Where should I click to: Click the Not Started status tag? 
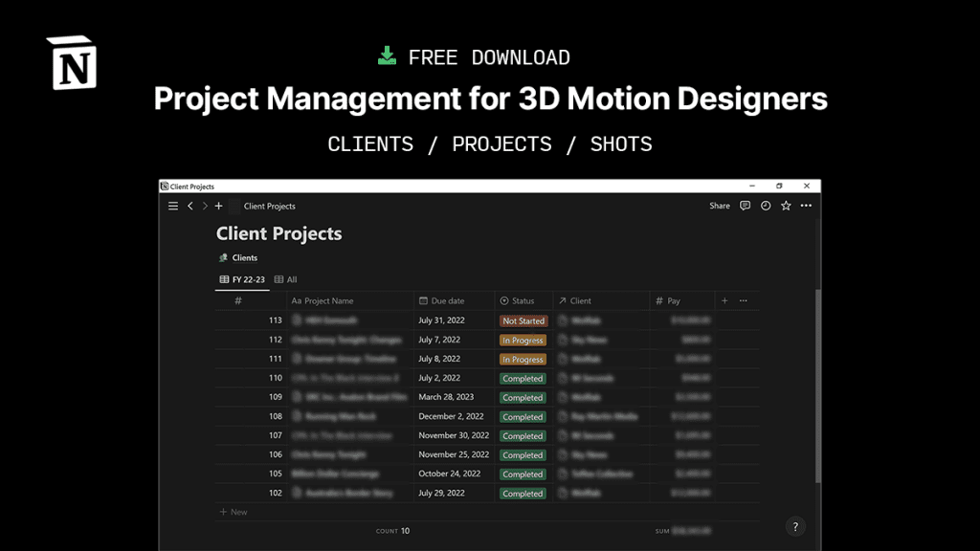(523, 321)
